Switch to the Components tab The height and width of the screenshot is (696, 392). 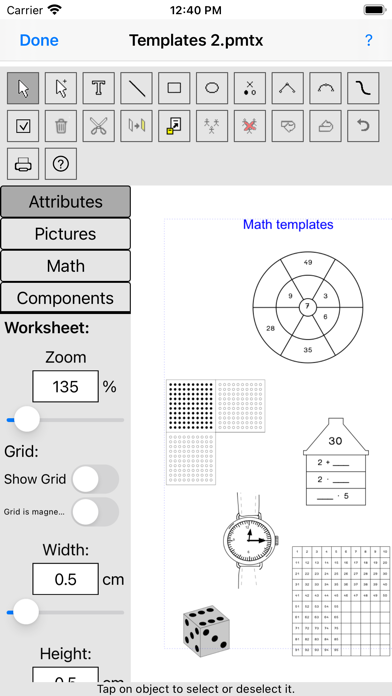pyautogui.click(x=66, y=298)
